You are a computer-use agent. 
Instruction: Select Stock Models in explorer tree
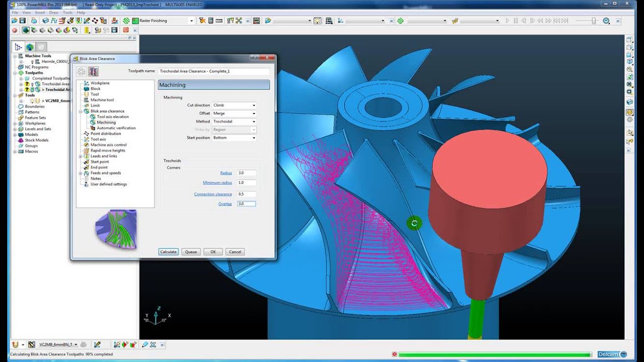pos(37,140)
